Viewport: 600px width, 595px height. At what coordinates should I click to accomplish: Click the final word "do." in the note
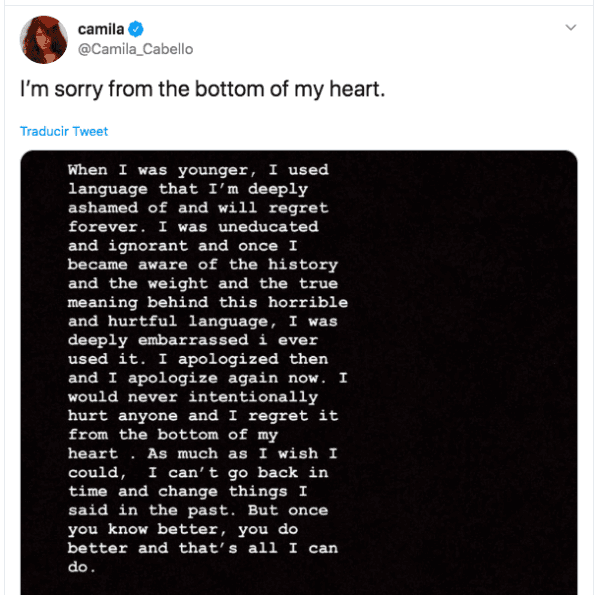(81, 567)
